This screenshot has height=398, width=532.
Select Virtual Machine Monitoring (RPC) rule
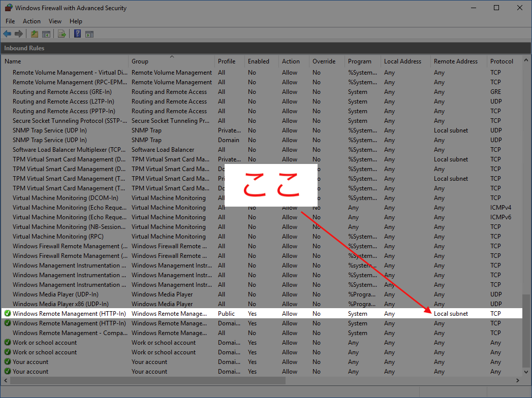click(x=261, y=236)
